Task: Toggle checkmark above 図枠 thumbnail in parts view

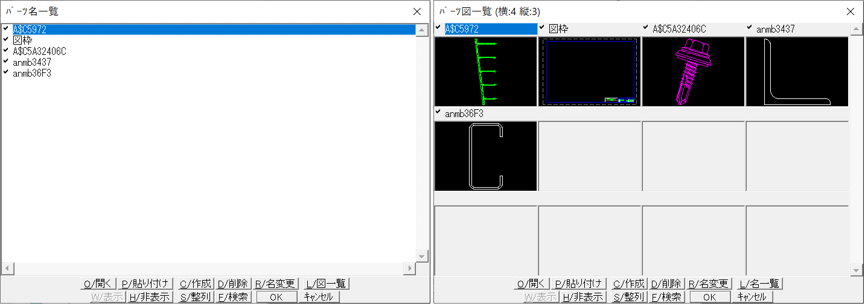Action: pos(542,28)
